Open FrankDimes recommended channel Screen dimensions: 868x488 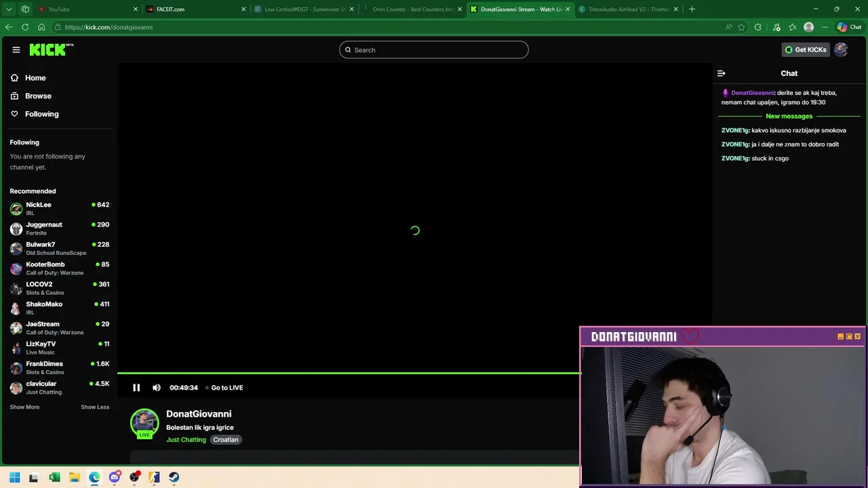point(60,367)
